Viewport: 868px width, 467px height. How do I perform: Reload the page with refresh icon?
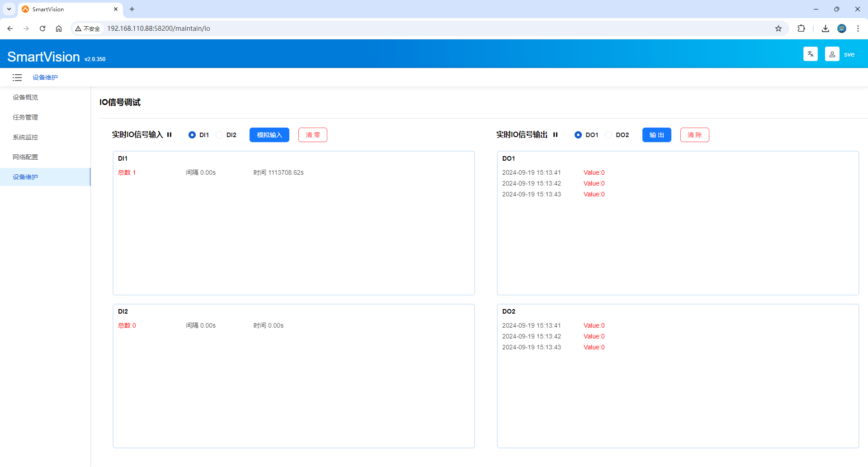coord(42,29)
